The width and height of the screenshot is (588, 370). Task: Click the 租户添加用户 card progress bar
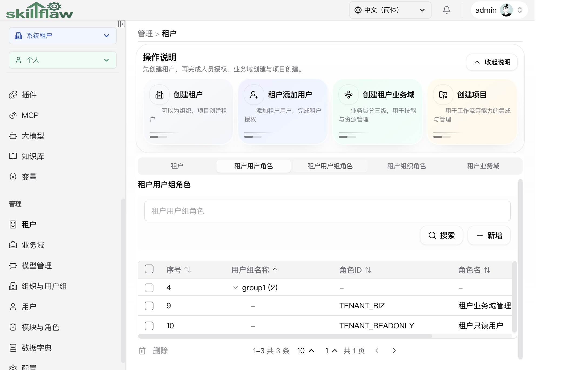[253, 137]
